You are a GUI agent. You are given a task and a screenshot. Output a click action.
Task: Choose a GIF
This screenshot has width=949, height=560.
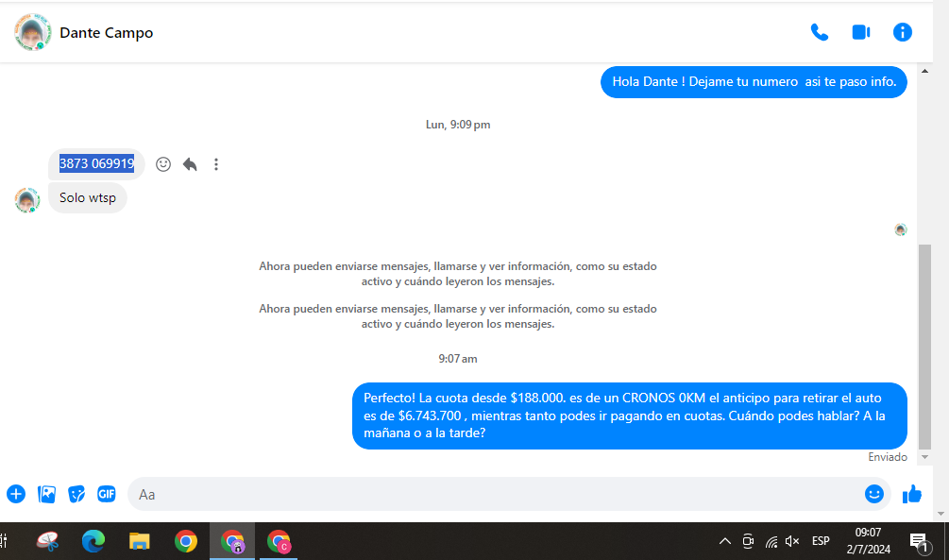pyautogui.click(x=107, y=494)
